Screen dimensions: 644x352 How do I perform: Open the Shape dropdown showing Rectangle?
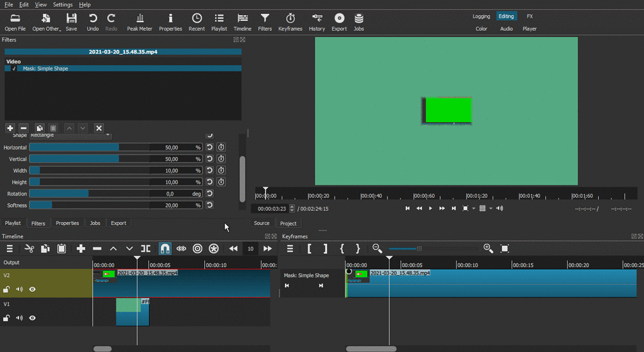70,135
